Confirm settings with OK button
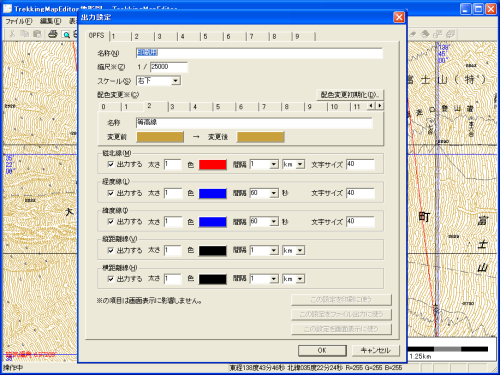The height and width of the screenshot is (375, 500). (x=322, y=350)
